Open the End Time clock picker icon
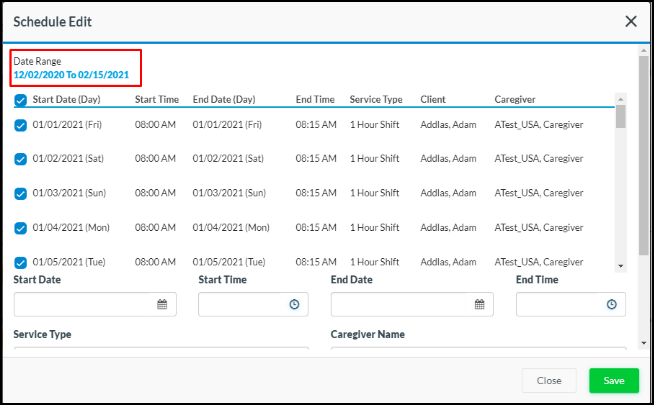The width and height of the screenshot is (654, 405). (x=611, y=304)
